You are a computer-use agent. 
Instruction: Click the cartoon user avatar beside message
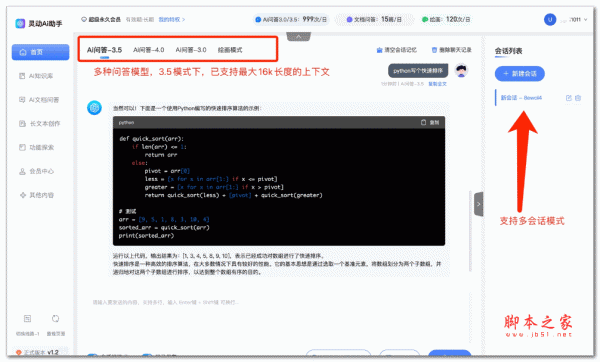461,70
